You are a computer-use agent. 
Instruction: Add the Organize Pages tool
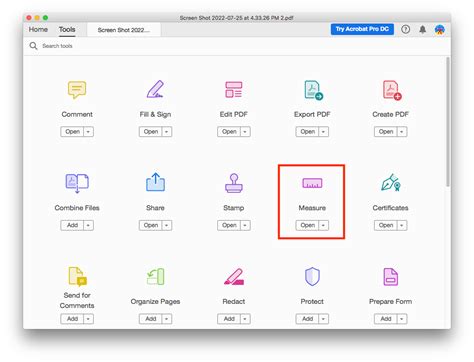(x=151, y=319)
